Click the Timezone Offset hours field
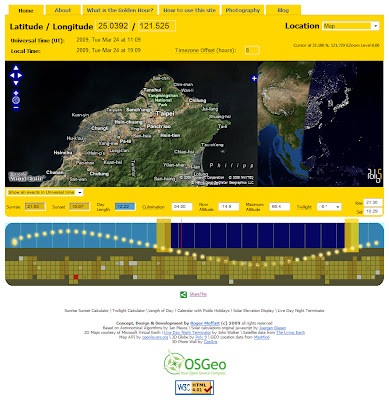This screenshot has height=400, width=389. point(252,50)
